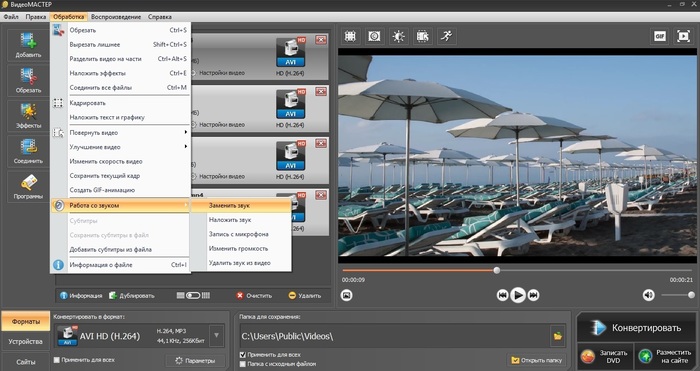
Task: Open the Воспроизведение menu
Action: tap(116, 17)
